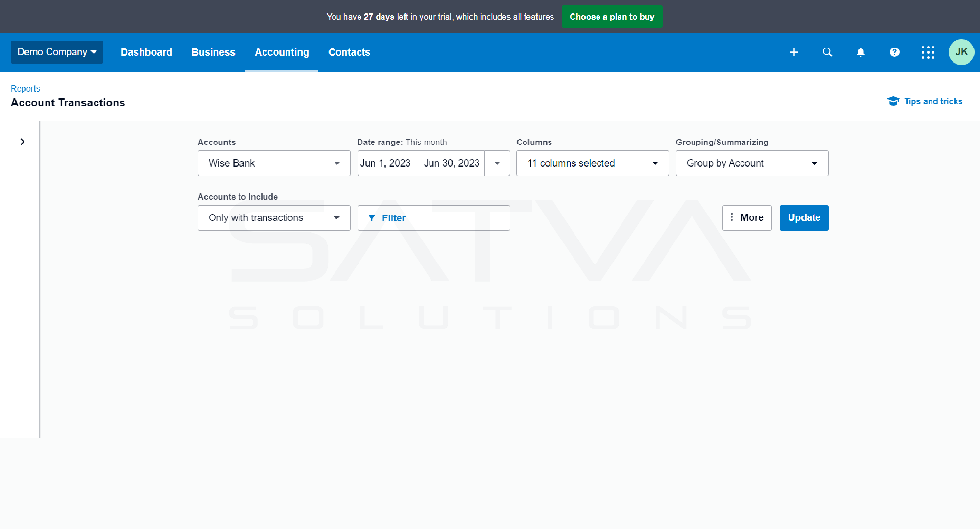Open help question mark icon

point(894,52)
